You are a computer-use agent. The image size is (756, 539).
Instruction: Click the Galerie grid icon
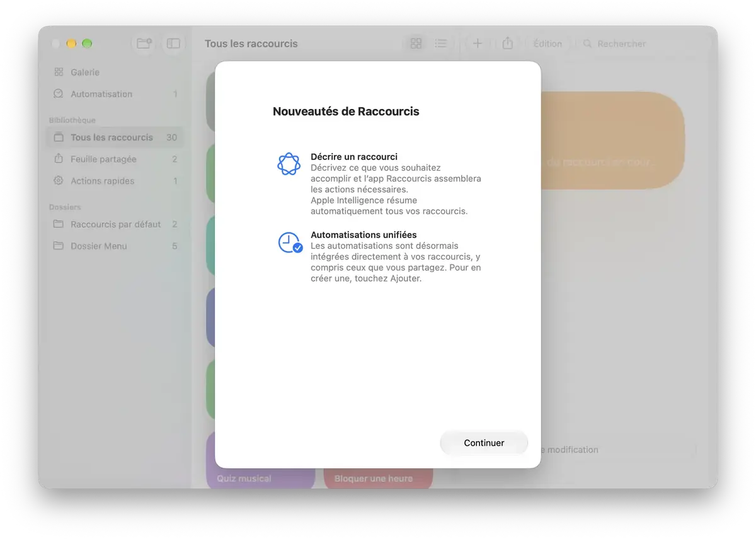coord(59,72)
